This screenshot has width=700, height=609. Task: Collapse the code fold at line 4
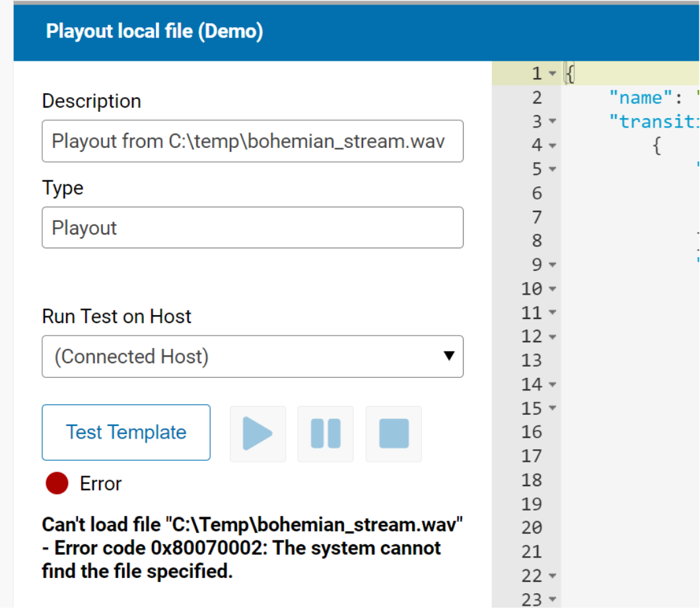[x=553, y=146]
